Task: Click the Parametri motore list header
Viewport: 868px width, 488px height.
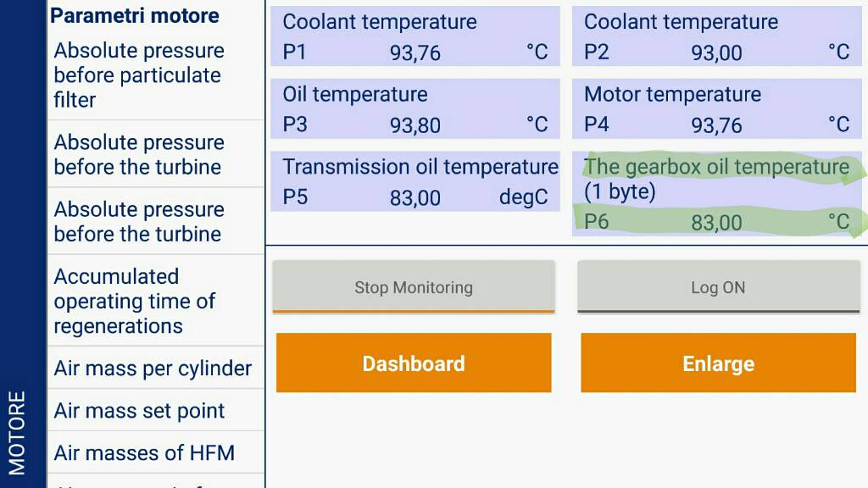Action: (x=135, y=15)
